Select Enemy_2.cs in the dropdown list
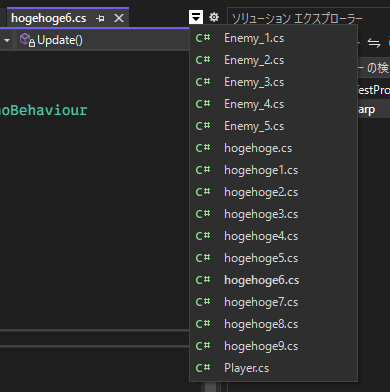The image size is (390, 392). coord(273,60)
